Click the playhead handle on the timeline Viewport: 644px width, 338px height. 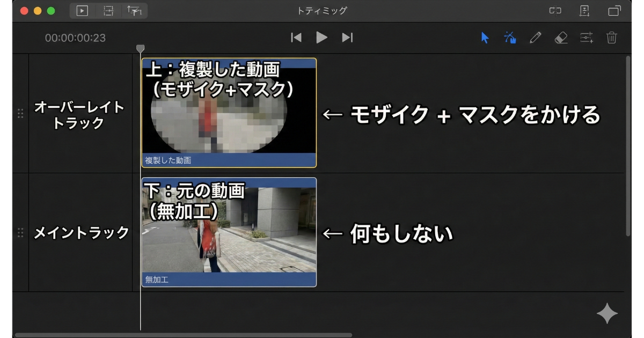click(x=141, y=49)
